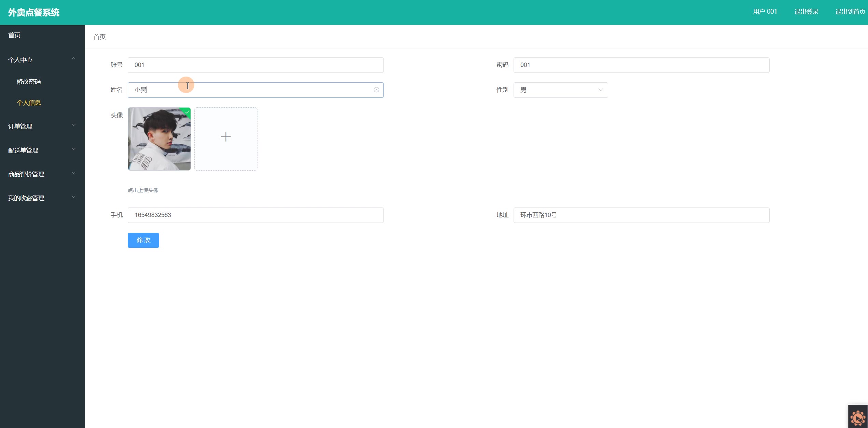The image size is (868, 428).
Task: Go to 首页 in the sidebar
Action: point(14,35)
